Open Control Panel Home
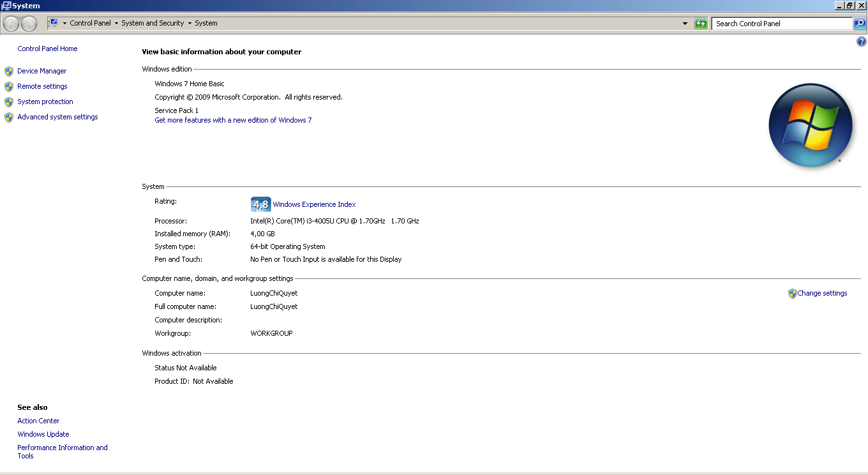 coord(47,49)
